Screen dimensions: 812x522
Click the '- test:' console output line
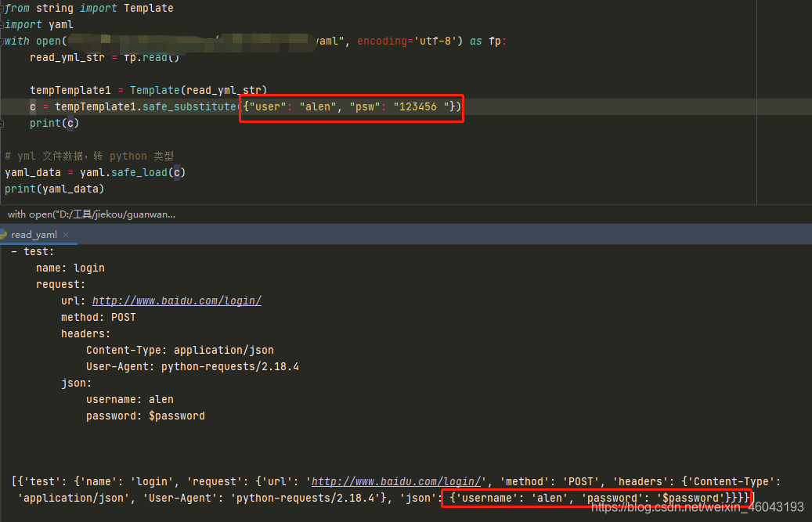point(33,252)
